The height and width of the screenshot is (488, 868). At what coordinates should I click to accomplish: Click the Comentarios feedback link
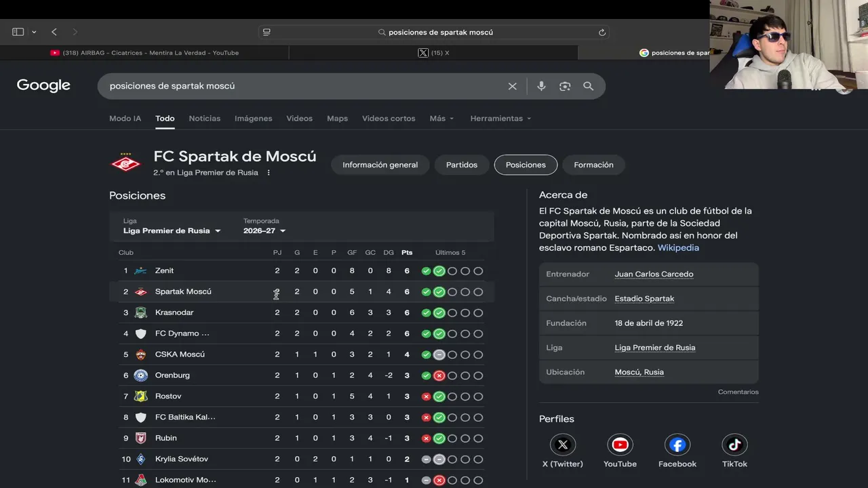(738, 392)
